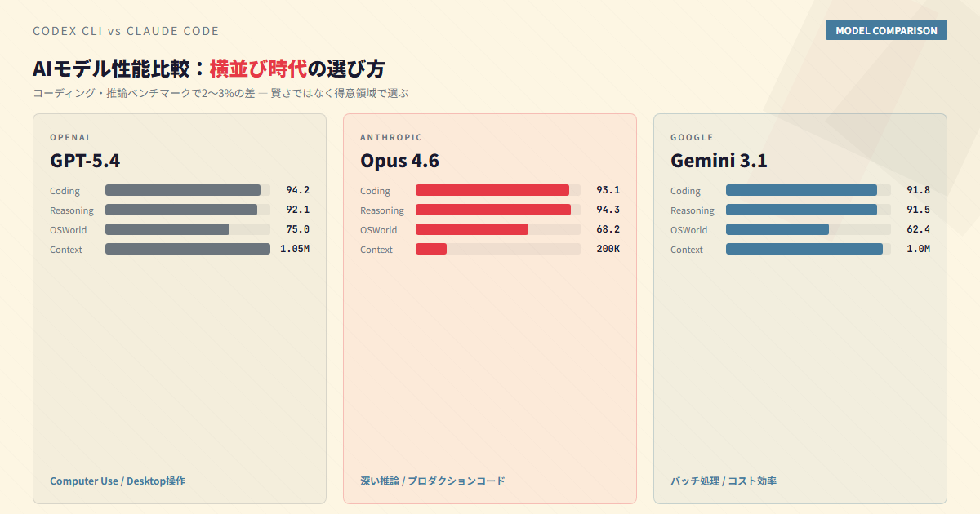This screenshot has height=514, width=980.
Task: Click the 91.8 coding score for Gemini 3.1
Action: click(x=918, y=190)
